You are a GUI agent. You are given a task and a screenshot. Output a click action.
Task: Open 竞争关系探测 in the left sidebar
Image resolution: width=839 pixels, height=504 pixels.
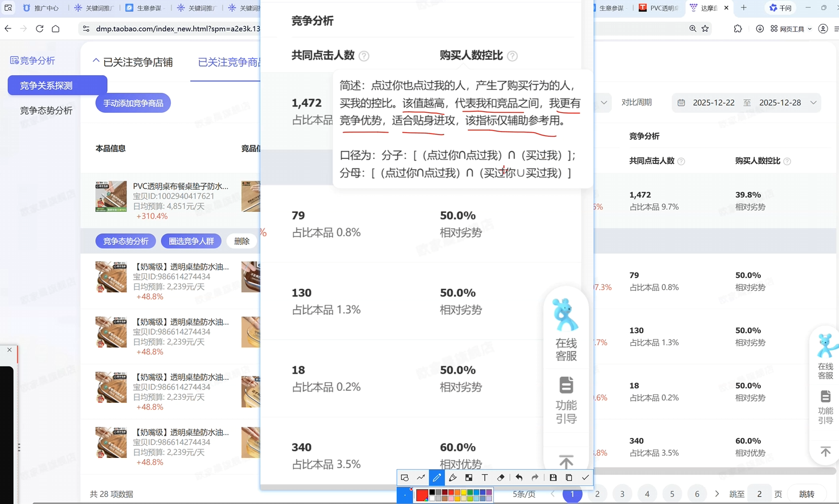click(x=57, y=85)
